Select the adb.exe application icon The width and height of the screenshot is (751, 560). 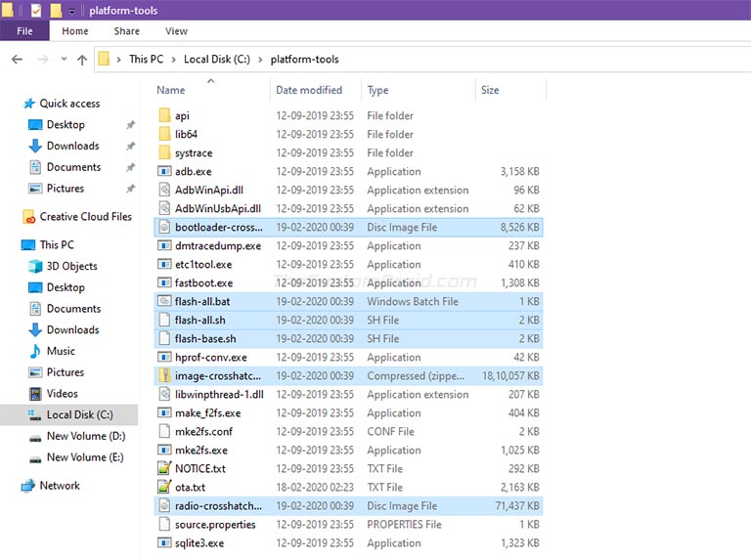(x=164, y=171)
